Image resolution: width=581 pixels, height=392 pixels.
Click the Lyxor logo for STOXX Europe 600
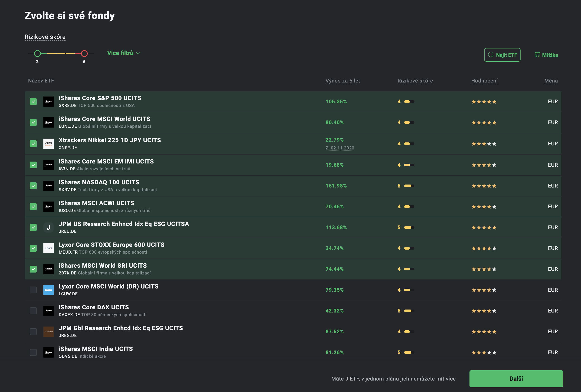(x=48, y=248)
